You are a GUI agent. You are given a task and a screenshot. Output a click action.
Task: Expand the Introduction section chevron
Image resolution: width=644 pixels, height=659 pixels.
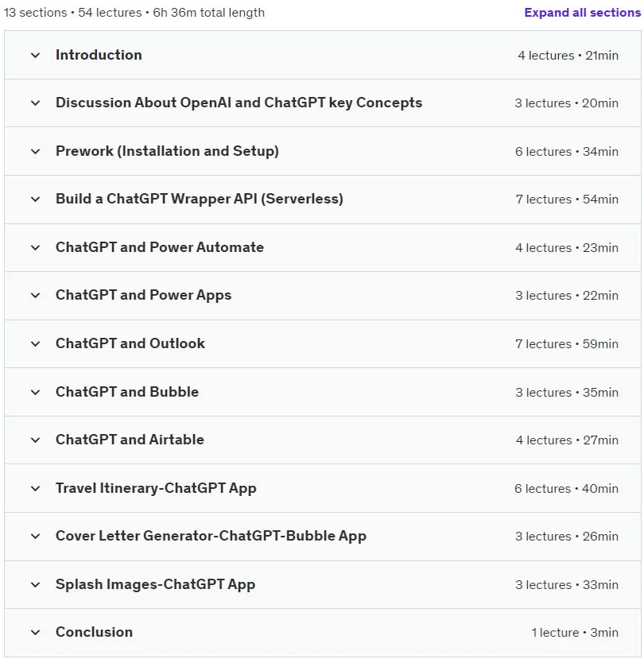35,55
